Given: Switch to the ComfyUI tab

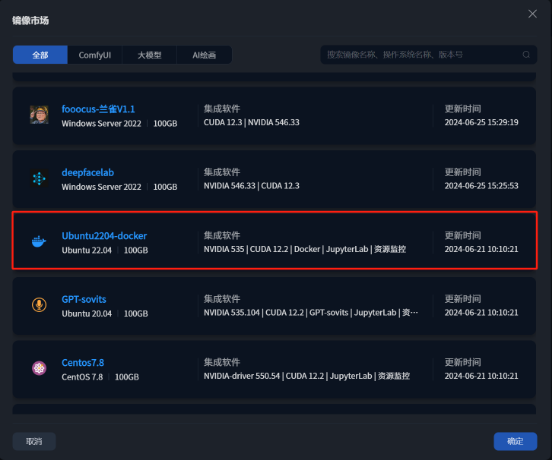Looking at the screenshot, I should coord(95,55).
